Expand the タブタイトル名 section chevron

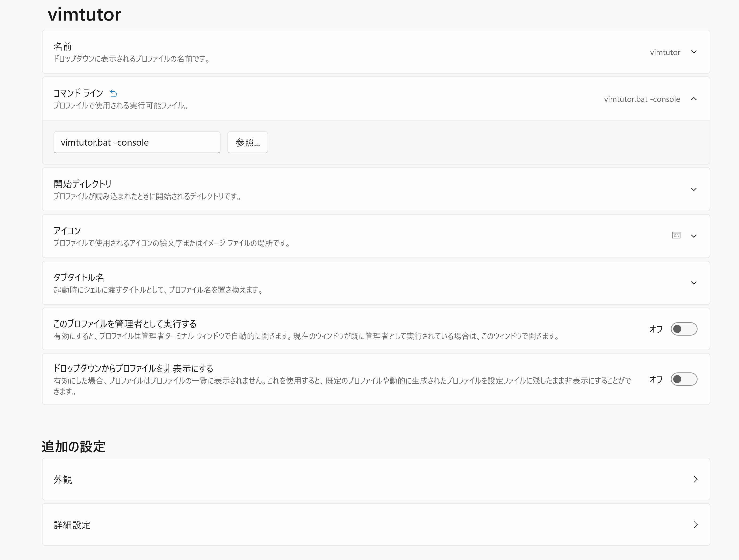pos(694,282)
